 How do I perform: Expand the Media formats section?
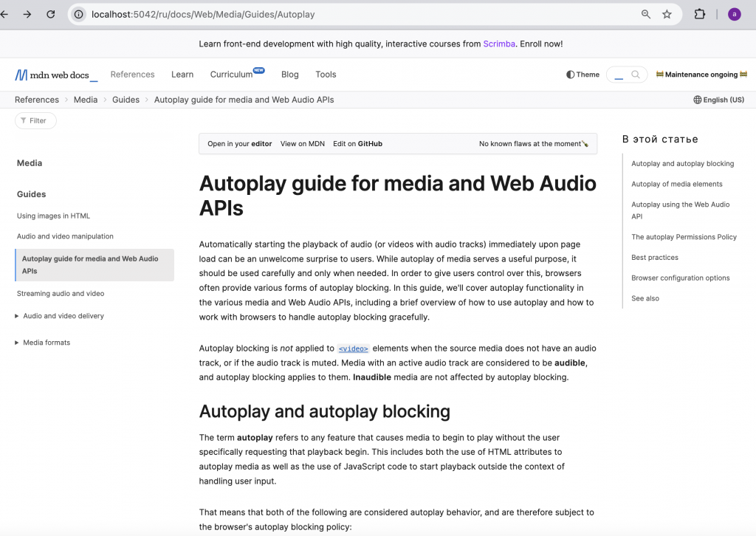click(x=47, y=343)
